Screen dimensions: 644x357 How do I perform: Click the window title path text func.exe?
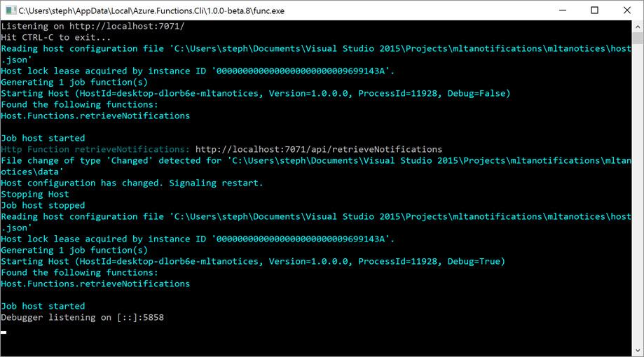point(151,10)
